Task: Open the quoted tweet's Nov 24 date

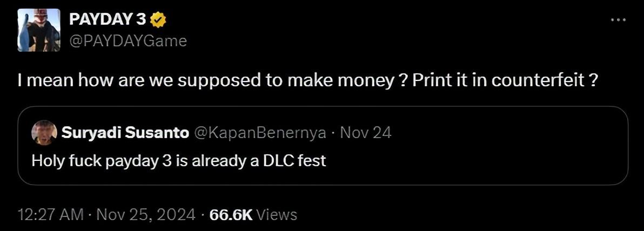Action: (367, 133)
